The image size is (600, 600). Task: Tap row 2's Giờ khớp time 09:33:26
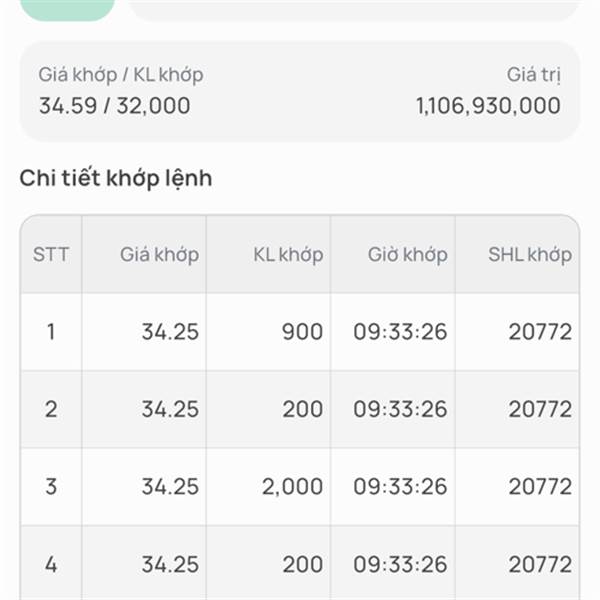399,409
